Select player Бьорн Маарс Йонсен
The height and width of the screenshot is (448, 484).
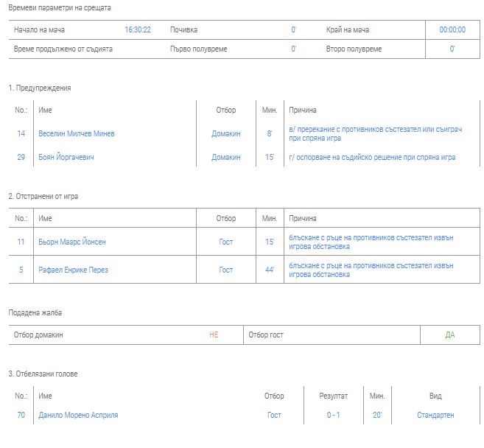pos(72,242)
